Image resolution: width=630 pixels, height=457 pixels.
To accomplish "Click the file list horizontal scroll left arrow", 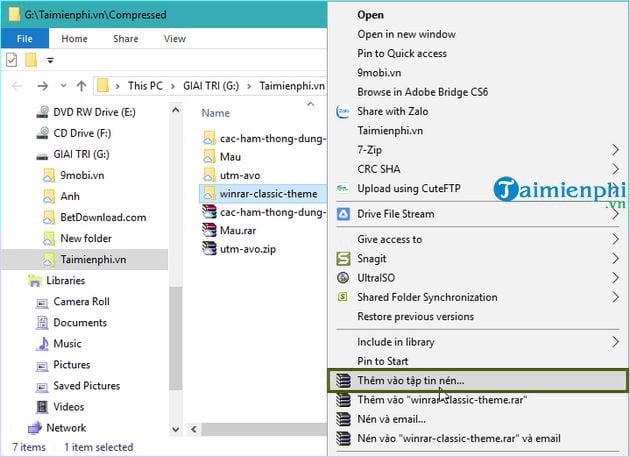I will tap(194, 429).
